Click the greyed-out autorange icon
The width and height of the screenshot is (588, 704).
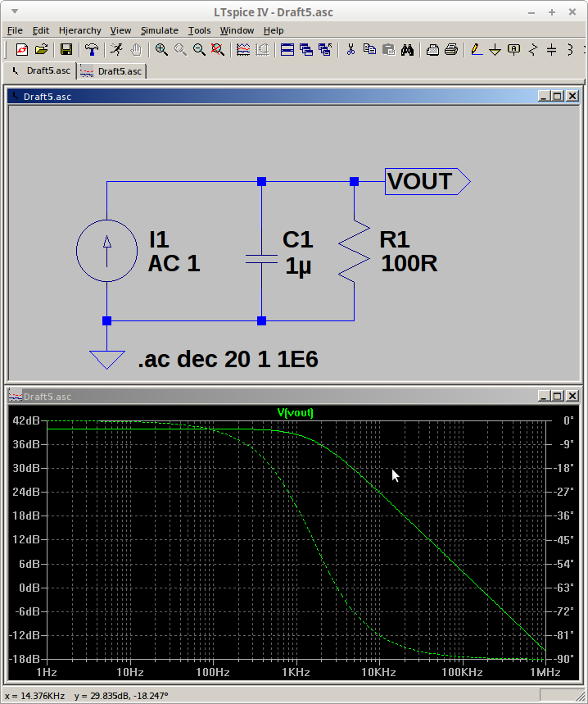click(262, 49)
